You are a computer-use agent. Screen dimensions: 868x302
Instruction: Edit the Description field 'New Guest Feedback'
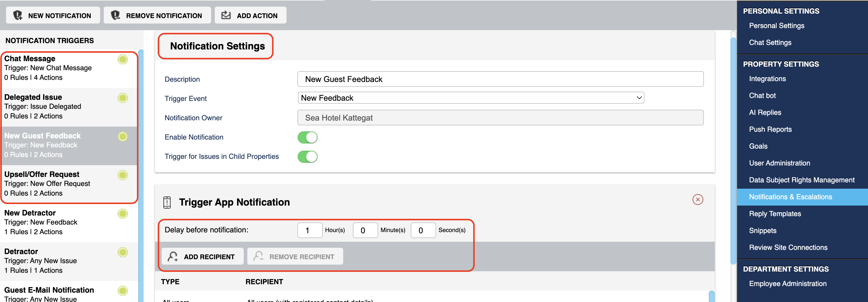pos(500,79)
